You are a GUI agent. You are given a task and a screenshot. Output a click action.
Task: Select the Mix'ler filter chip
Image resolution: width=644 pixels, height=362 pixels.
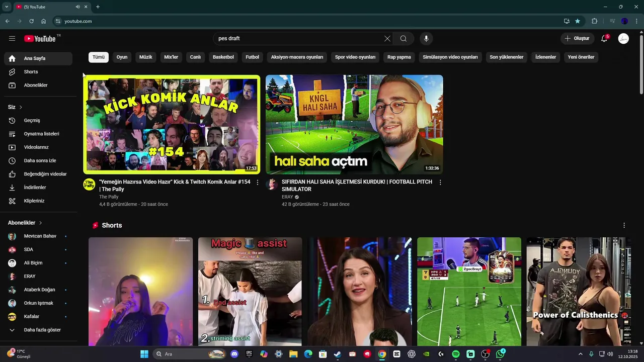(171, 57)
